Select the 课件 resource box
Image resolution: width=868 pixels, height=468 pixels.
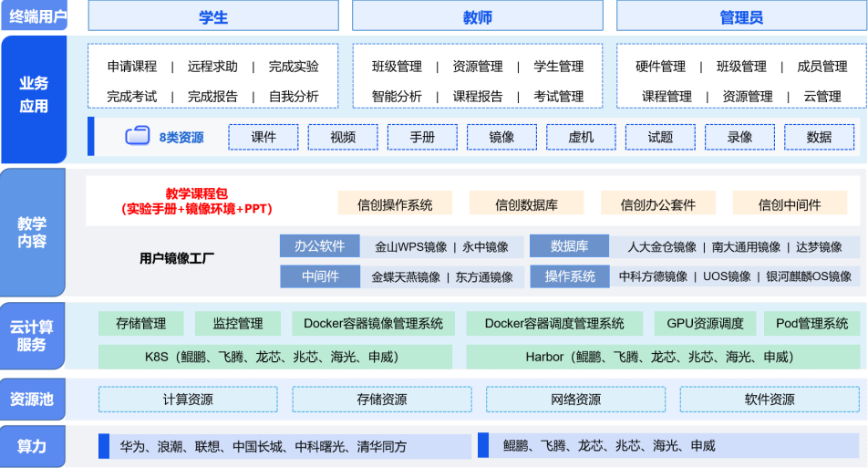coord(263,138)
